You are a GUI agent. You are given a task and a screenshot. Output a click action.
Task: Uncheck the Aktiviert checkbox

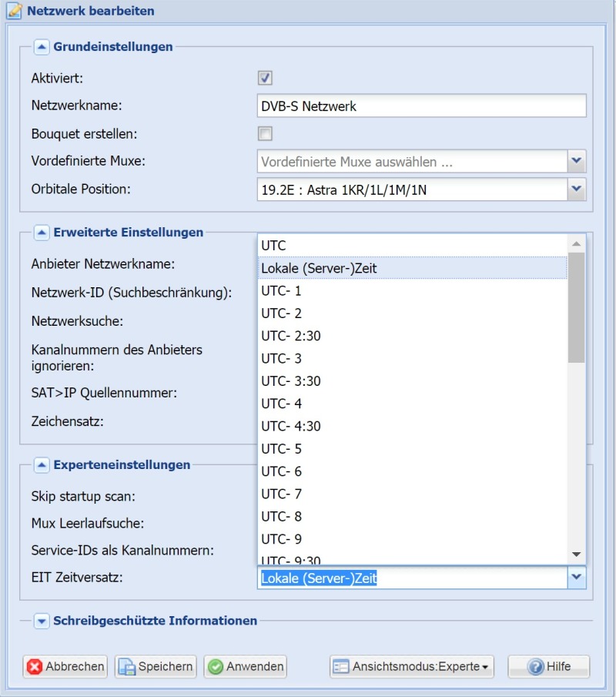265,78
